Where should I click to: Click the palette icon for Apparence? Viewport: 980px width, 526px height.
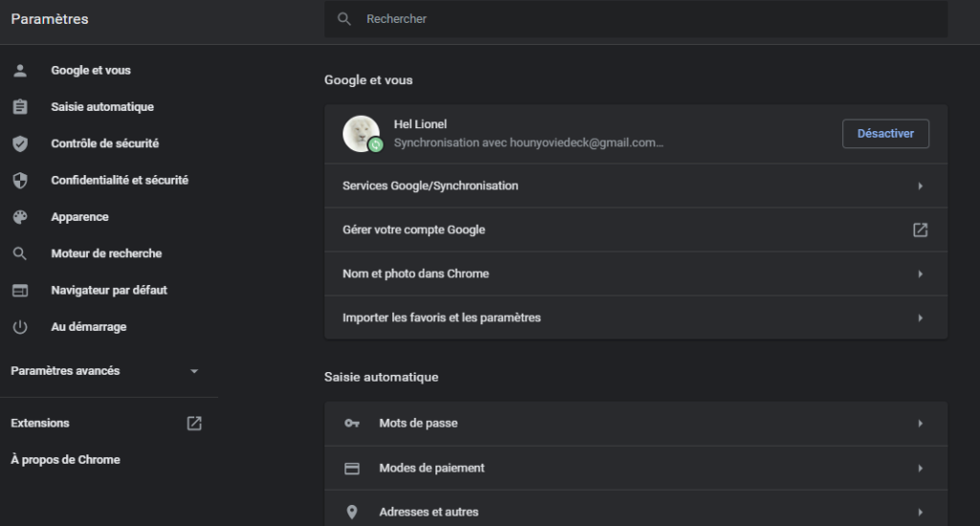tap(20, 217)
